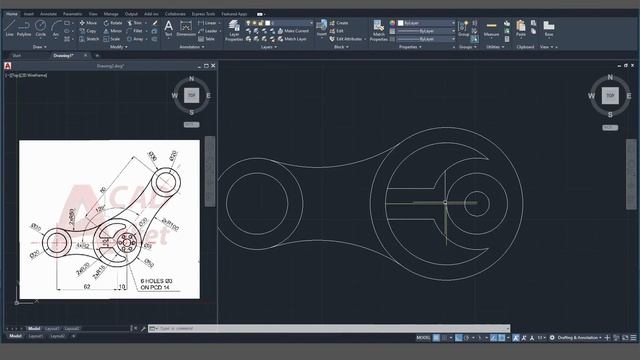The width and height of the screenshot is (640, 360).
Task: Open Layout1 tab in bottom bar
Action: (36, 336)
